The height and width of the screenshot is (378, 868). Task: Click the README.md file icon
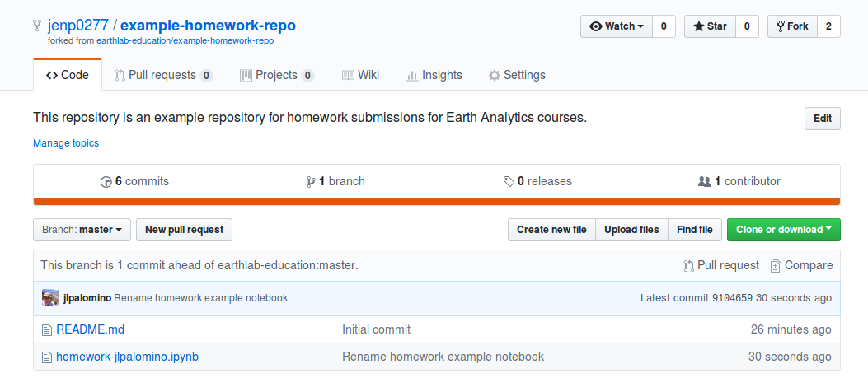coord(47,330)
